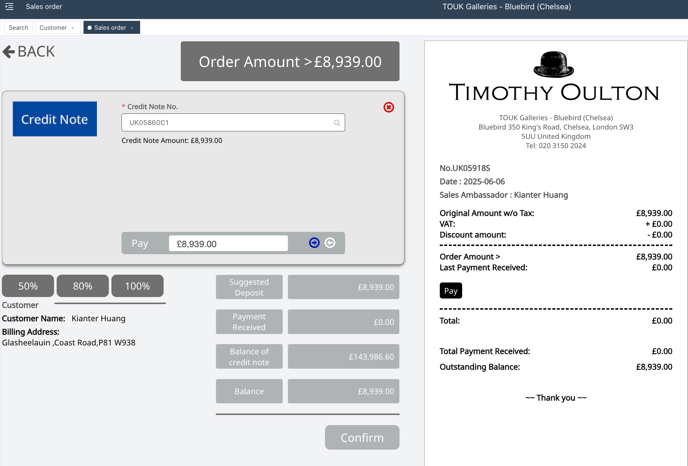Toggle the sidebar menu hamburger icon
The image size is (688, 466).
click(9, 7)
